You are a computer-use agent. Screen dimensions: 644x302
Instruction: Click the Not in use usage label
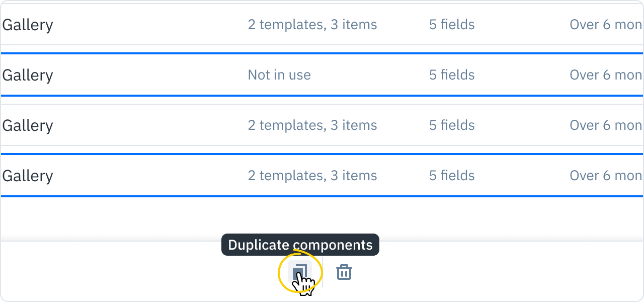click(x=279, y=74)
